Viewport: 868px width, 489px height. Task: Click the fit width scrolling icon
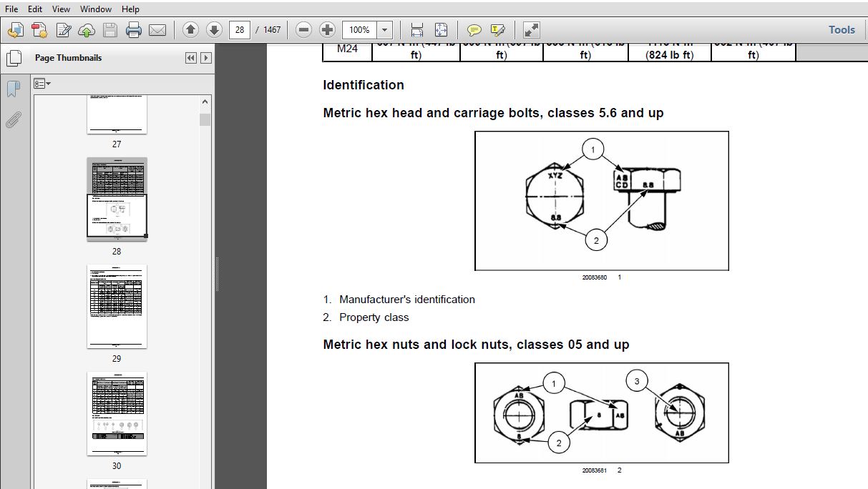coord(417,30)
